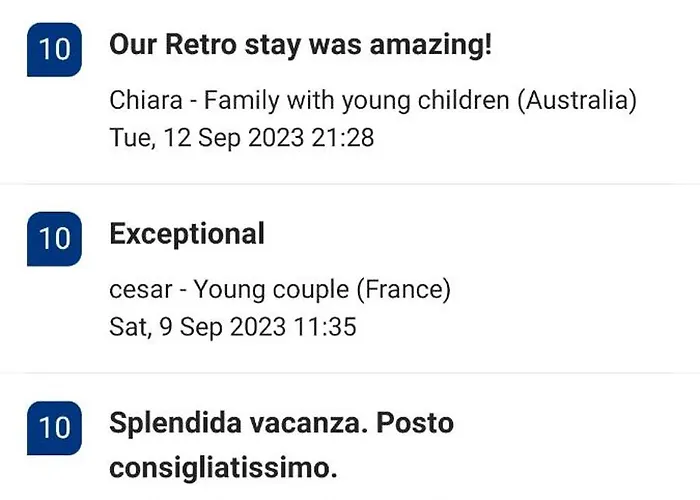The image size is (700, 500).
Task: Click the word 'consigliatissimo.' in the third review
Action: tap(224, 467)
